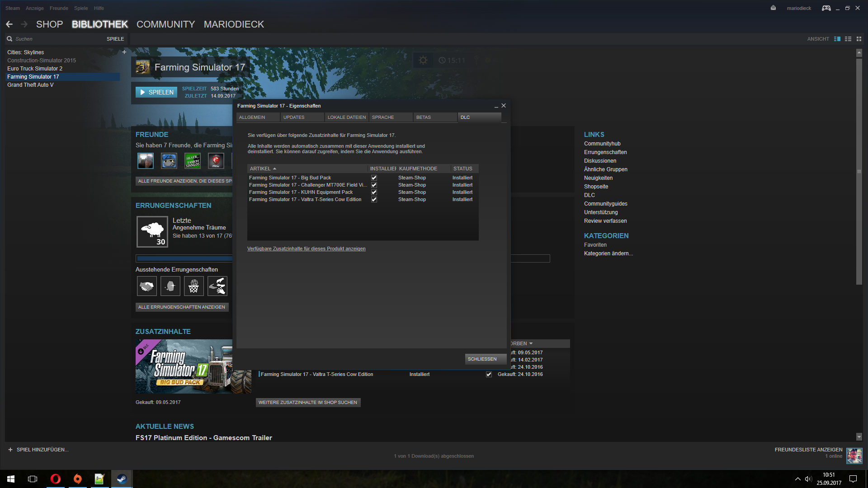Open Kategorien ändern link
The height and width of the screenshot is (488, 868).
pyautogui.click(x=608, y=253)
